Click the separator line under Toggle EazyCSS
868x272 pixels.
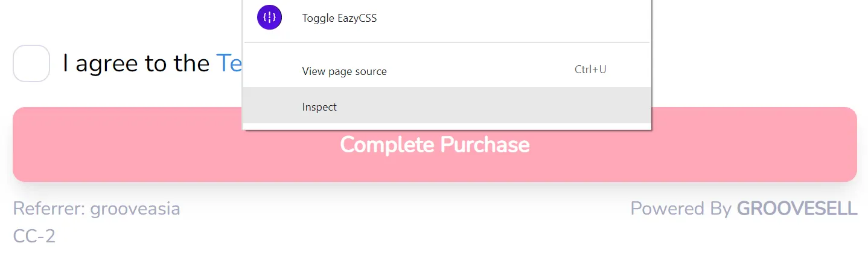coord(447,42)
